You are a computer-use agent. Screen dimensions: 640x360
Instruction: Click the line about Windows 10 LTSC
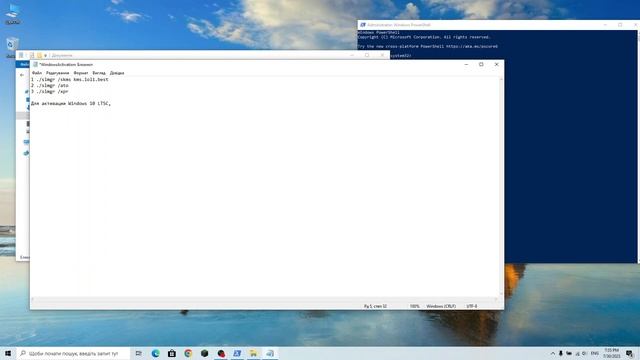[x=71, y=104]
